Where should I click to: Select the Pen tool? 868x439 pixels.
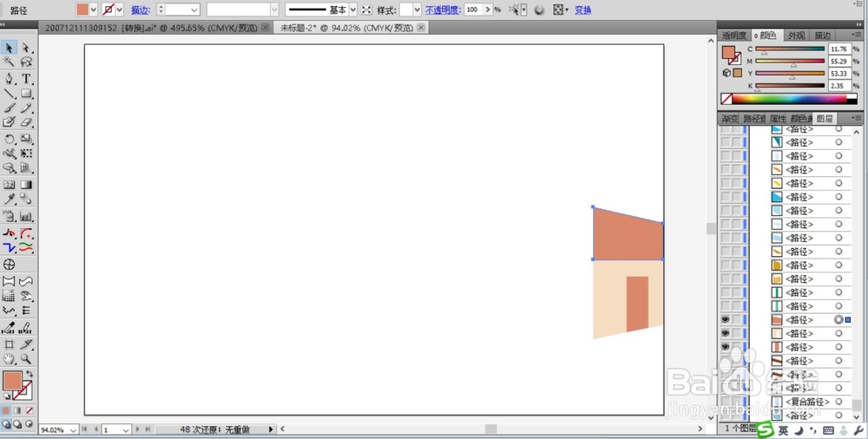pyautogui.click(x=9, y=79)
